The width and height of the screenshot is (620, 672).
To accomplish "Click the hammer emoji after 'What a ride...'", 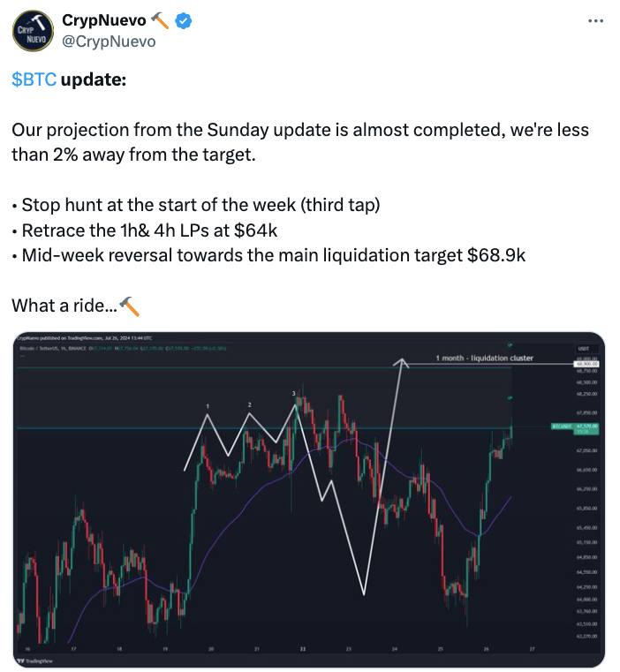I will pyautogui.click(x=130, y=306).
